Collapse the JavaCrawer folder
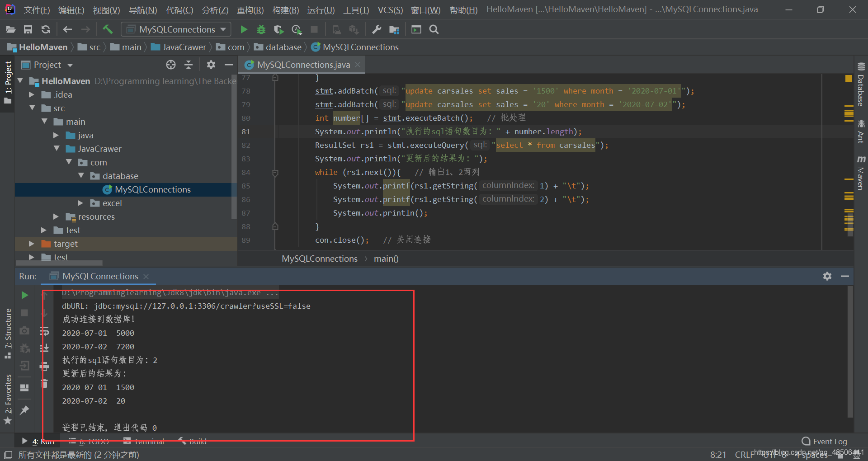The width and height of the screenshot is (868, 461). pyautogui.click(x=57, y=149)
